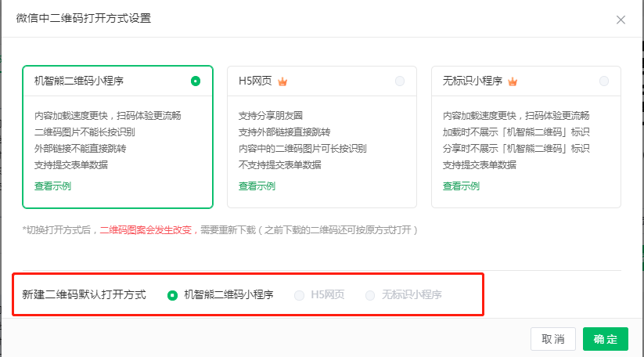Image resolution: width=644 pixels, height=357 pixels.
Task: Open 查看示例 under 机智能二维码小程序 card
Action: [52, 186]
